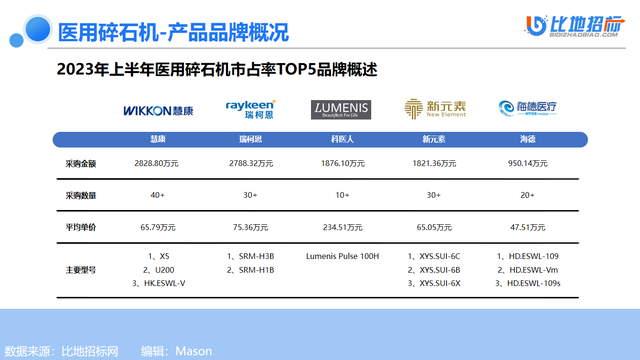Select the value 950.14万元
This screenshot has height=360, width=640.
pyautogui.click(x=528, y=163)
